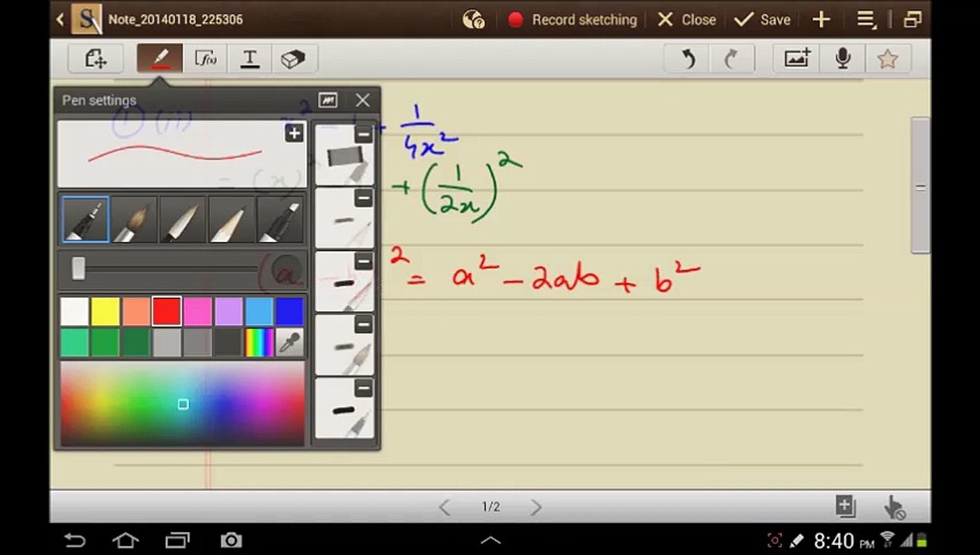The width and height of the screenshot is (980, 555).
Task: Remove the fourth pen preset
Action: tap(364, 325)
